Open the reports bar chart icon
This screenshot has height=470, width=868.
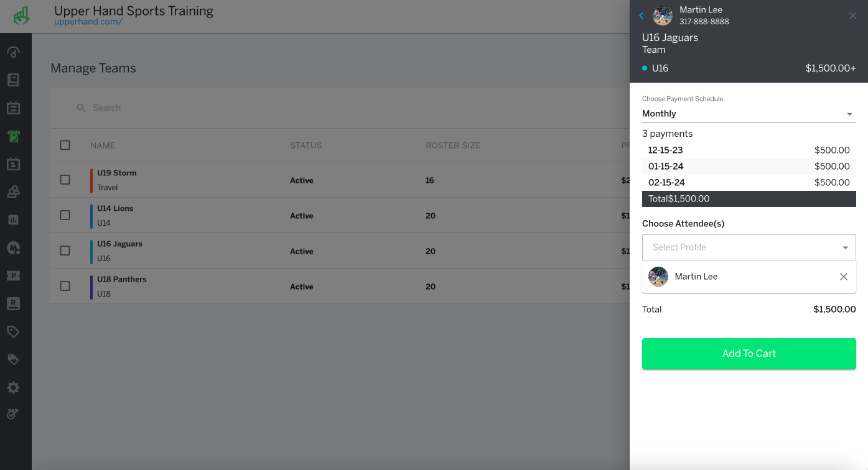click(13, 220)
